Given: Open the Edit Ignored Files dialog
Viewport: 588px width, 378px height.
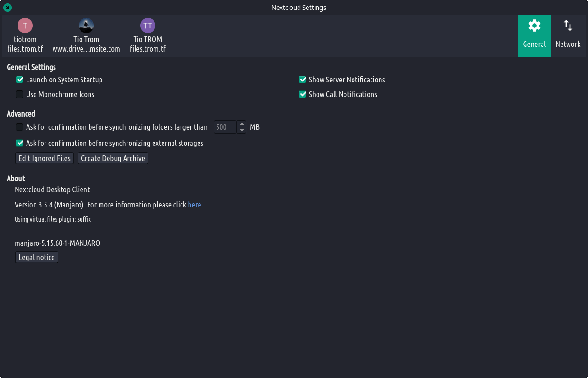Looking at the screenshot, I should [x=45, y=159].
